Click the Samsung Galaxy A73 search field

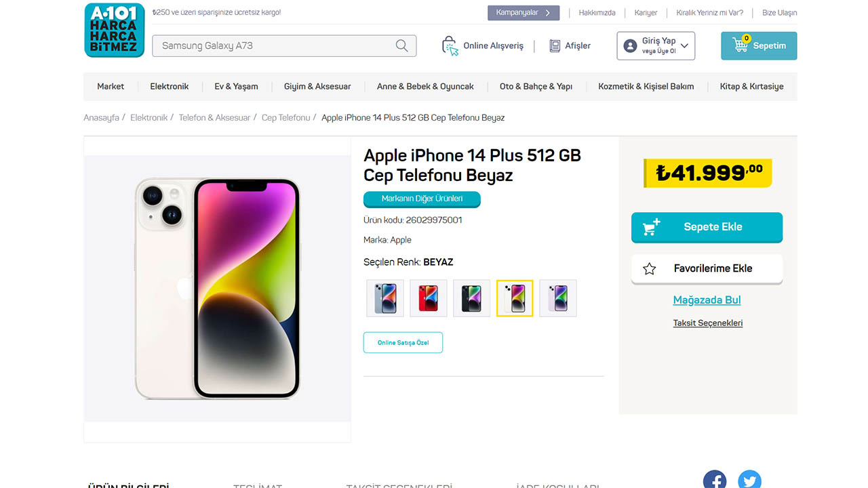[271, 45]
